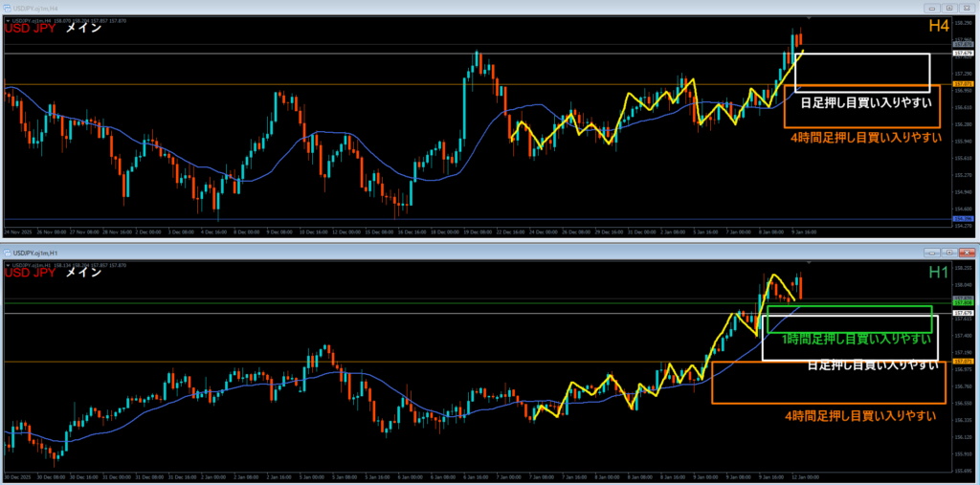The height and width of the screenshot is (485, 980).
Task: Click the small triangle before USDJPY in H1 chart
Action: click(7, 264)
